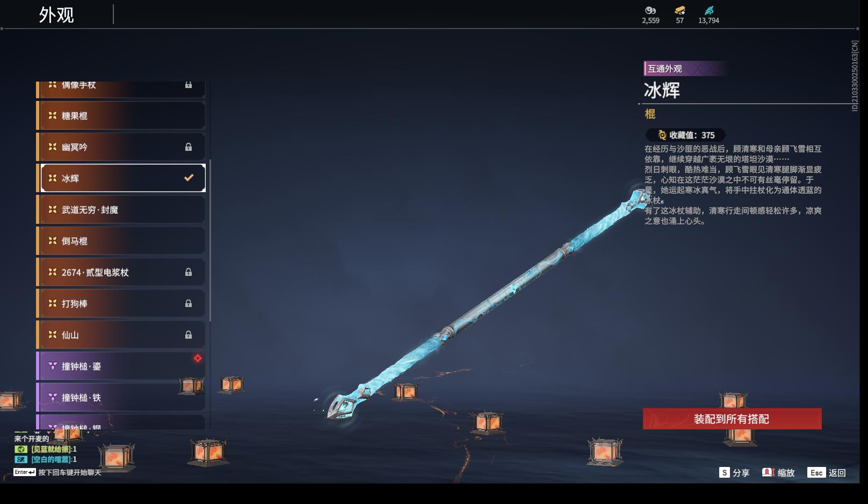Image resolution: width=868 pixels, height=504 pixels.
Task: Select 糖果棍 in the appearance list
Action: click(121, 115)
